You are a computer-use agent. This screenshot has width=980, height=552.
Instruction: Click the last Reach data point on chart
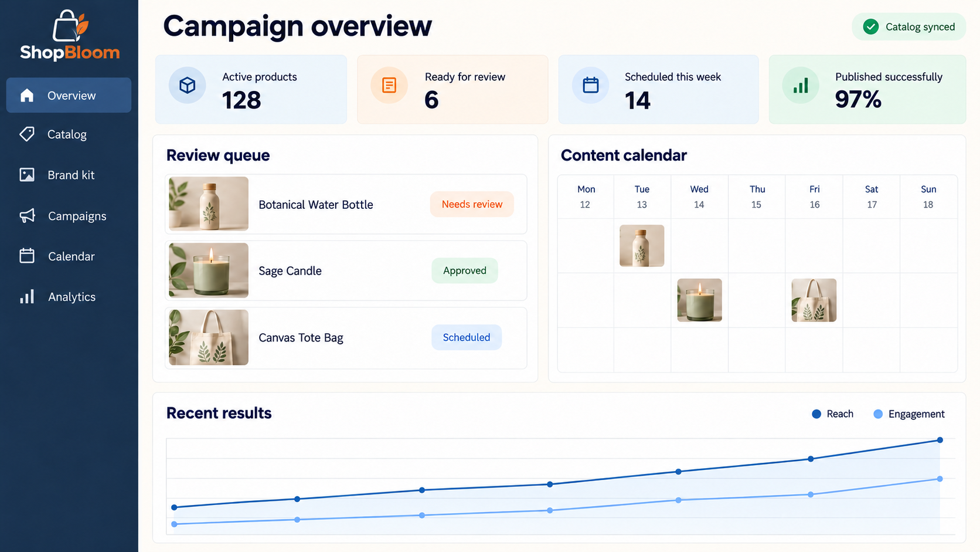pos(940,440)
